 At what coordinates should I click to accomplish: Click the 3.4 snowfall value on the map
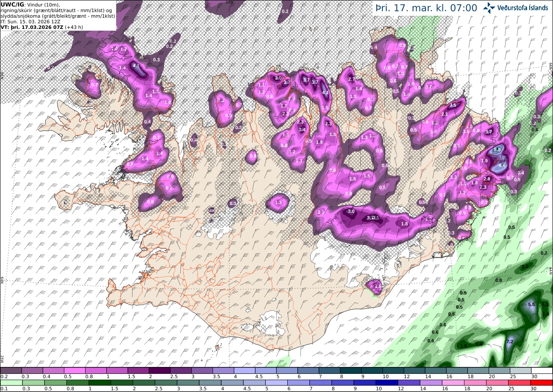pos(302,130)
